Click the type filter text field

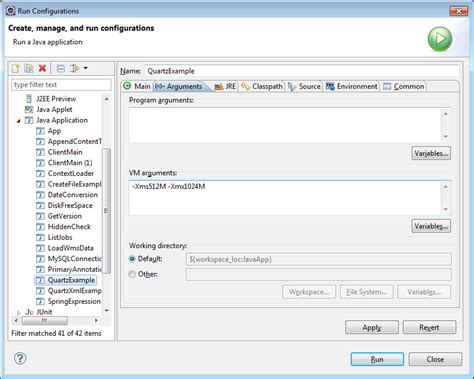61,85
